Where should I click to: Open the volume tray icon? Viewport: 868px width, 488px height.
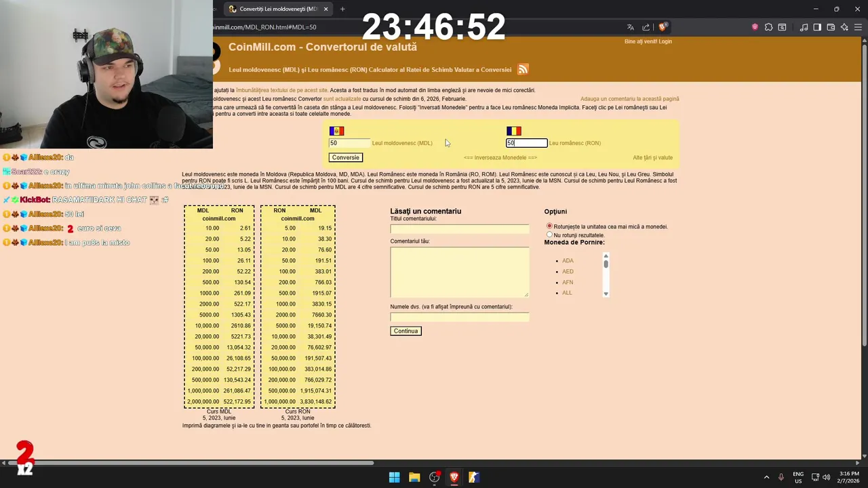click(x=826, y=477)
